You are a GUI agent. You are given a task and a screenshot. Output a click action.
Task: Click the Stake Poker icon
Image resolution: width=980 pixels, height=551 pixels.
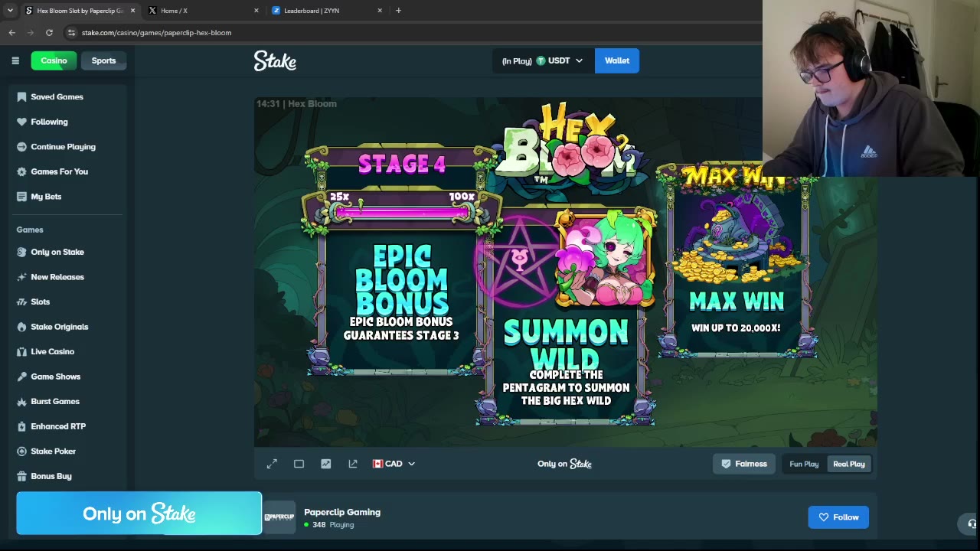[21, 451]
